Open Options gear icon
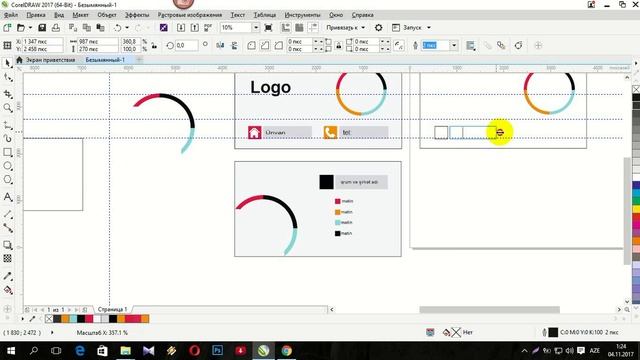Screen dimensions: 640x360 pyautogui.click(x=379, y=28)
